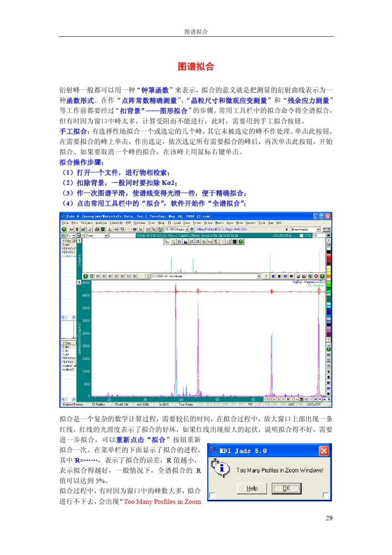Toggle the % marker button below plot
392x555 pixels.
[x=279, y=399]
